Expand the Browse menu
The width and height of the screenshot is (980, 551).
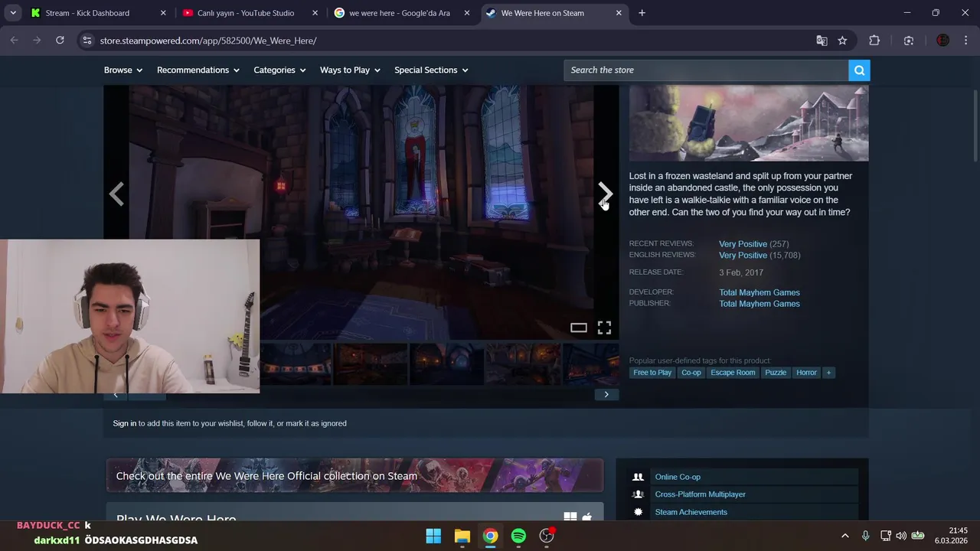pyautogui.click(x=123, y=70)
